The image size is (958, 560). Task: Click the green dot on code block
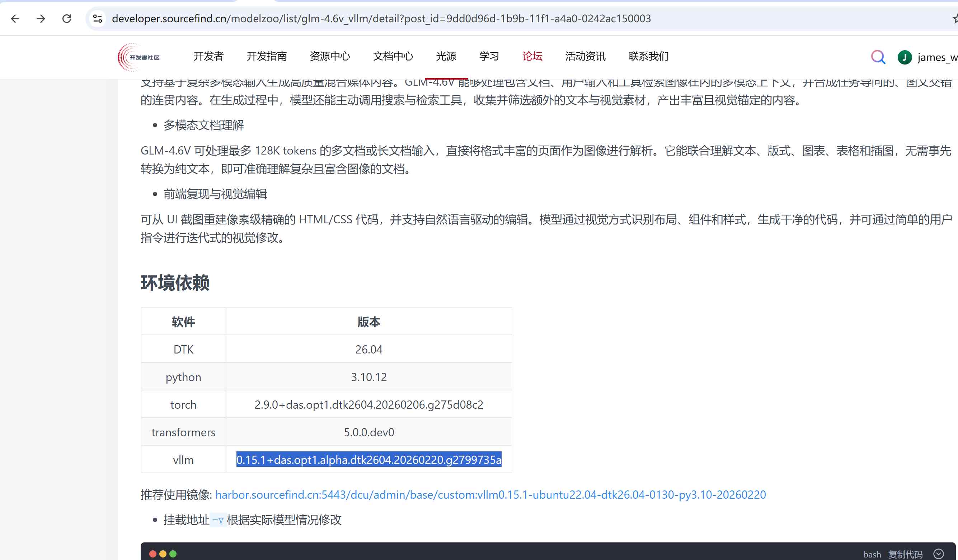pos(173,554)
